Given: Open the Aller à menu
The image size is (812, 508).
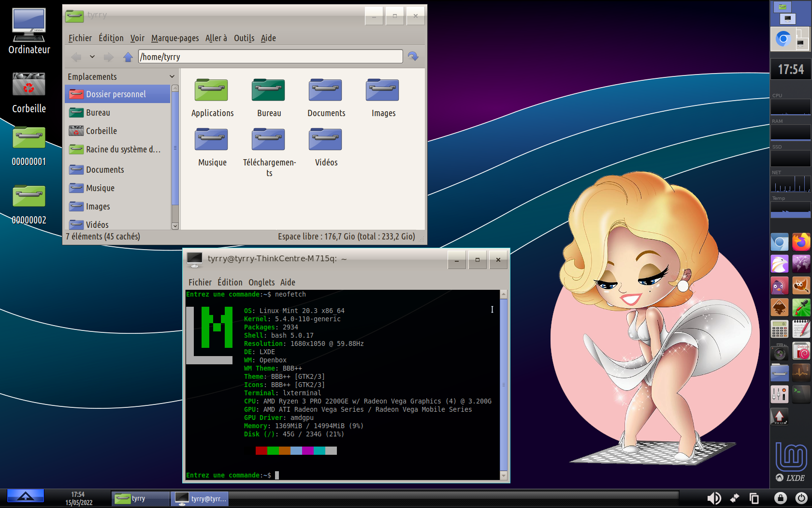Looking at the screenshot, I should tap(216, 38).
